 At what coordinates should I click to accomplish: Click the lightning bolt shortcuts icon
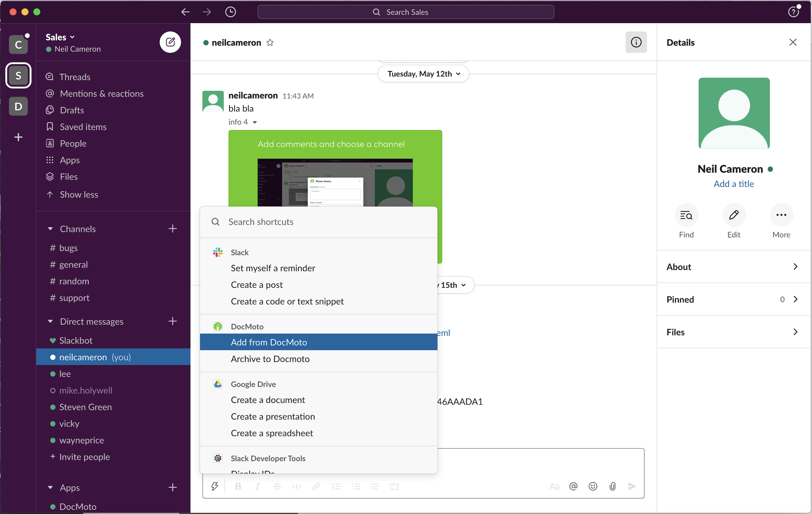click(214, 486)
